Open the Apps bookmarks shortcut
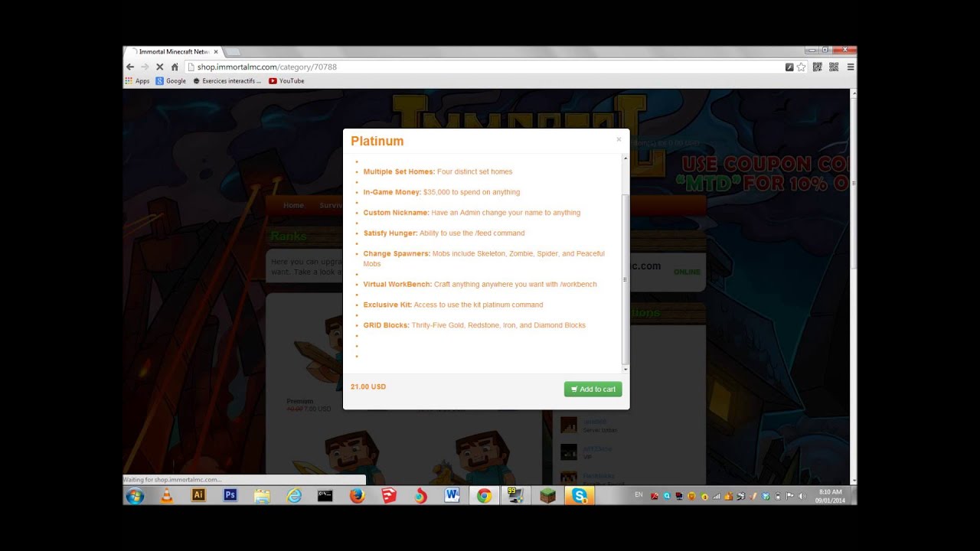The width and height of the screenshot is (980, 551). click(x=137, y=81)
